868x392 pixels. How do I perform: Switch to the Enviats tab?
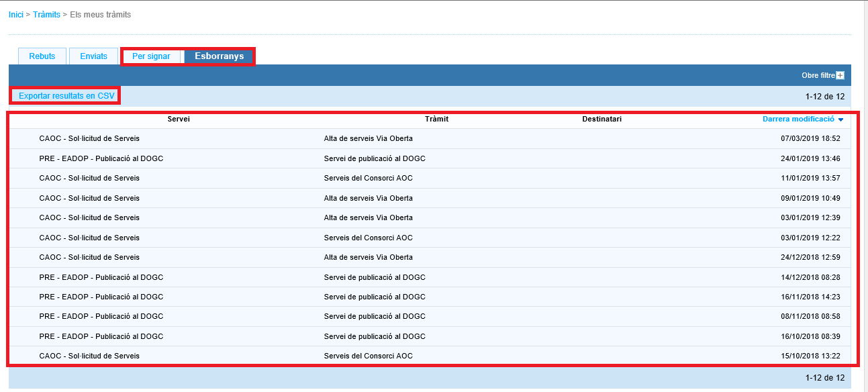point(93,56)
